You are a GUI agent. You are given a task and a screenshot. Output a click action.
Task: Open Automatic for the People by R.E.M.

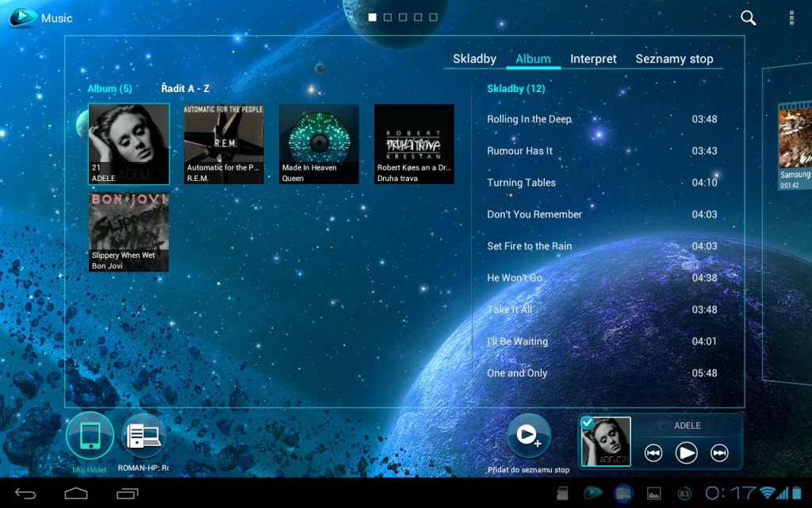tap(224, 144)
